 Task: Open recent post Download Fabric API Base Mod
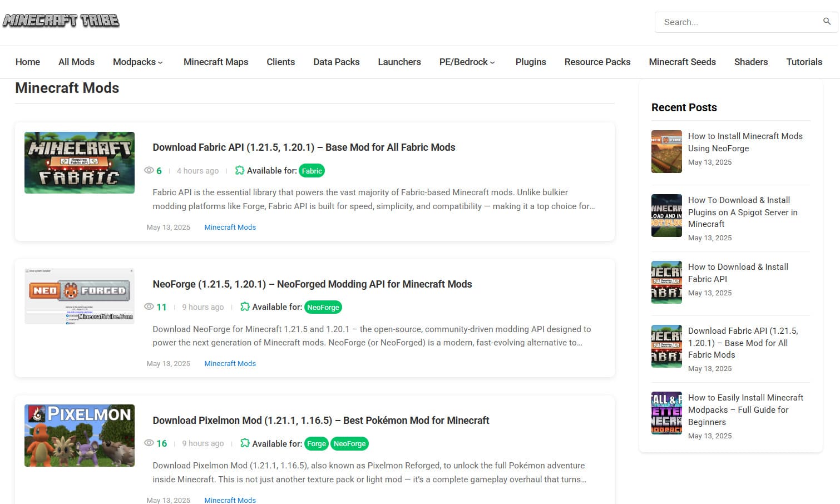point(743,343)
